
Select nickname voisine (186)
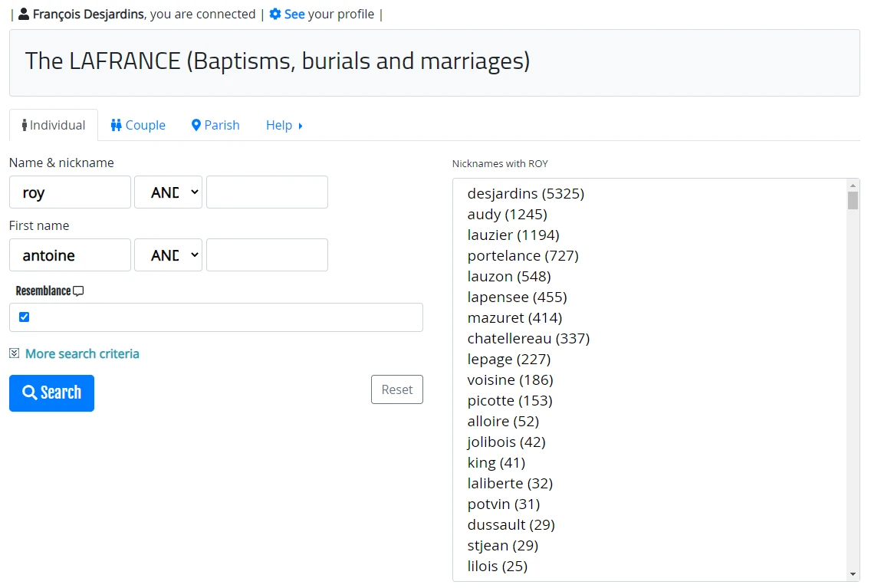(x=510, y=379)
